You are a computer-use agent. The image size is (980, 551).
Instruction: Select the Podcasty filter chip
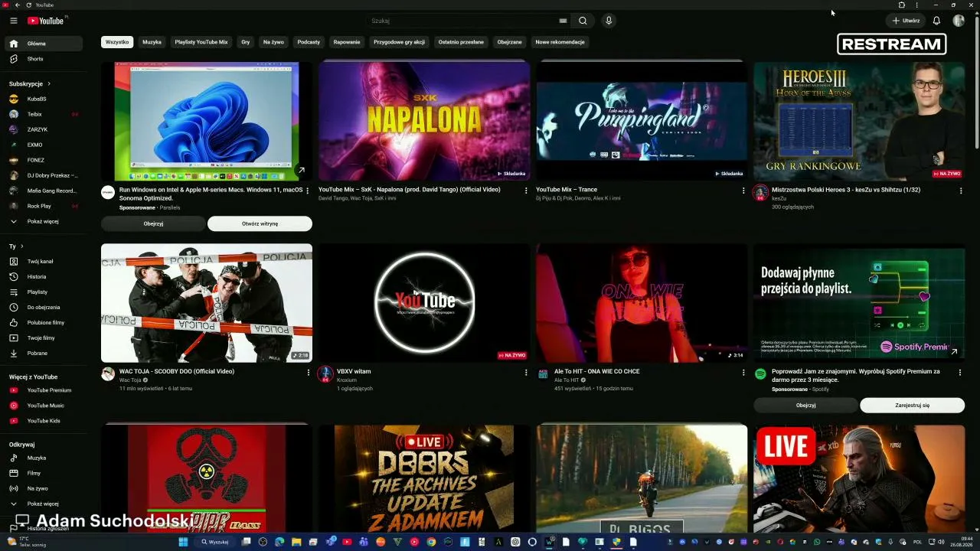click(309, 42)
